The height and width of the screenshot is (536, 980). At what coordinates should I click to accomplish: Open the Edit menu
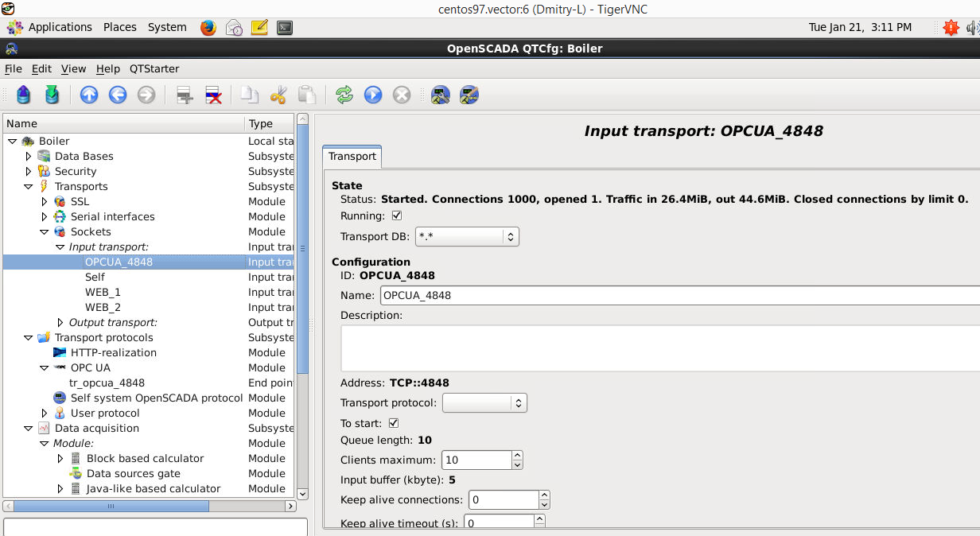pyautogui.click(x=41, y=69)
